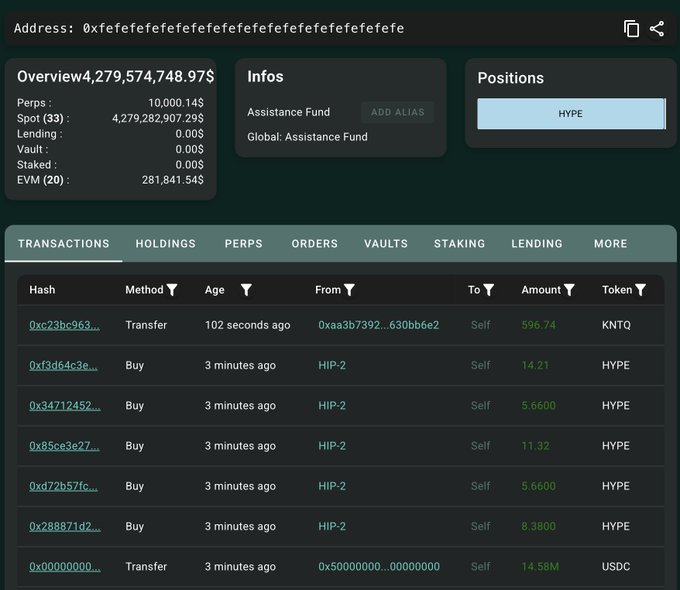Click the Perps 10,000.14$ value
680x590 pixels.
[x=176, y=103]
